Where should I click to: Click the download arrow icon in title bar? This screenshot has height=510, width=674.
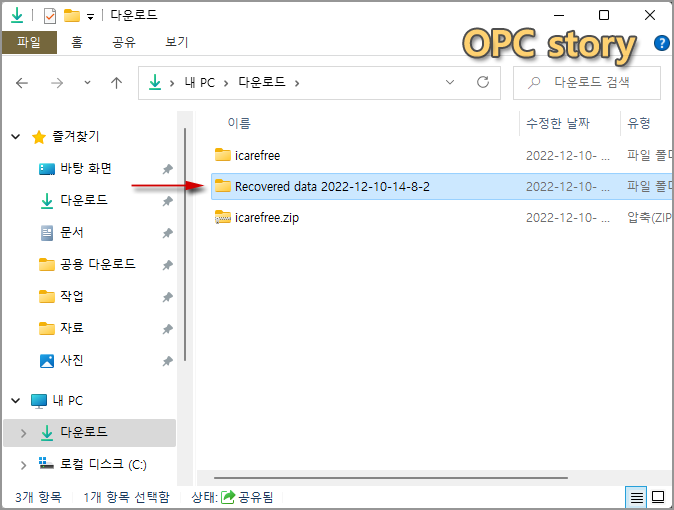pyautogui.click(x=17, y=15)
